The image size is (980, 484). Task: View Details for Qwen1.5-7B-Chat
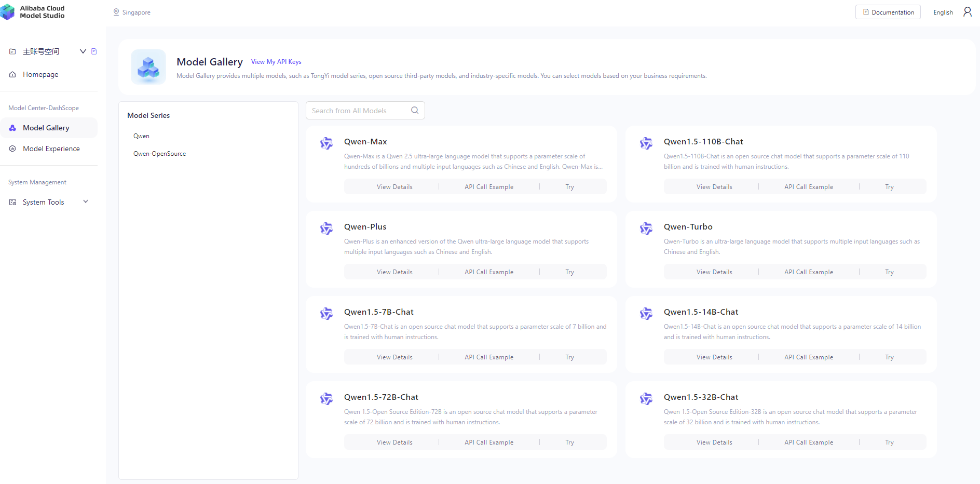(394, 357)
